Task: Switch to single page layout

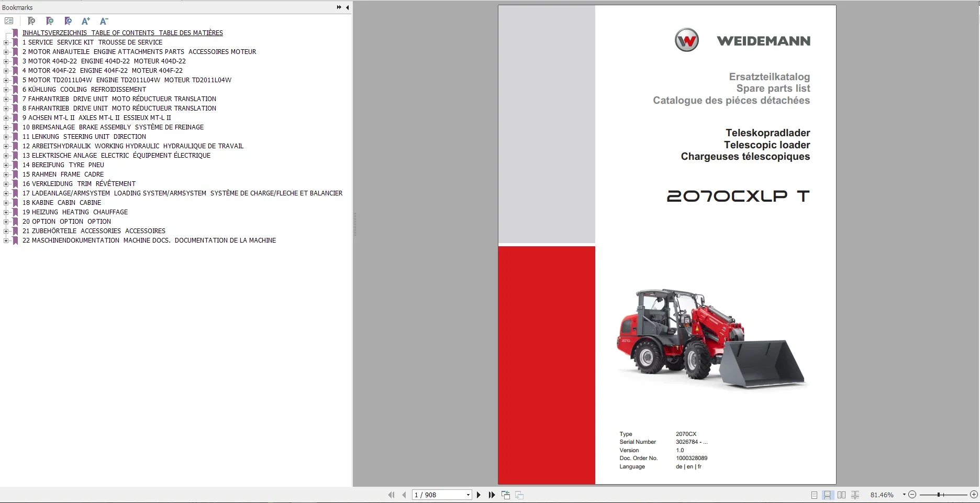Action: coord(814,495)
